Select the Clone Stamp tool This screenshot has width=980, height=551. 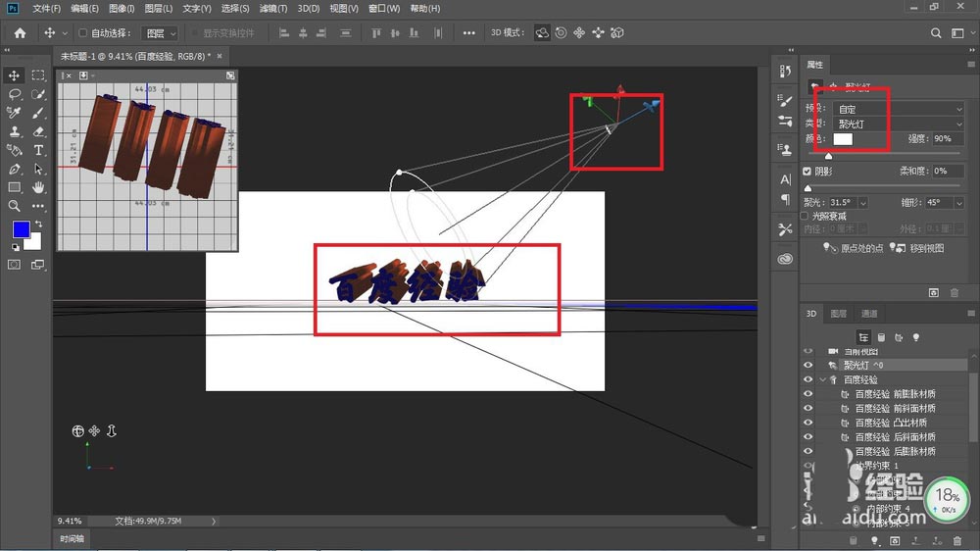[14, 131]
